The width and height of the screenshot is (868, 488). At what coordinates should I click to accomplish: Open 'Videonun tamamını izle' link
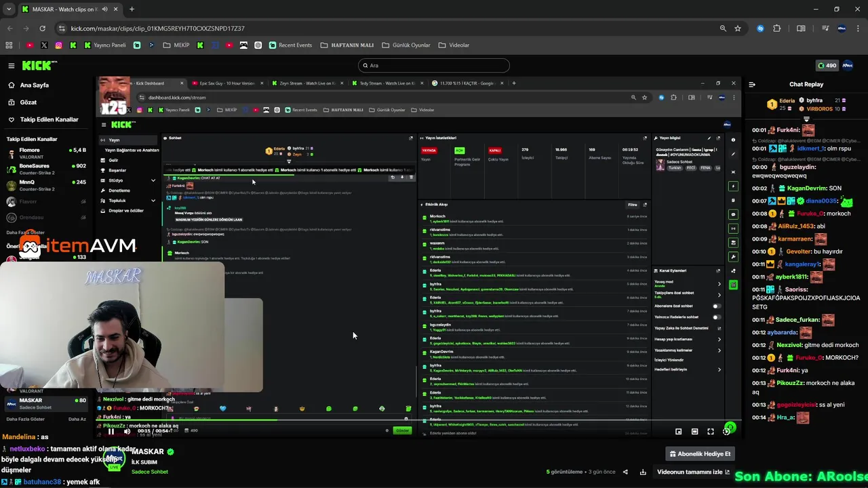[693, 472]
